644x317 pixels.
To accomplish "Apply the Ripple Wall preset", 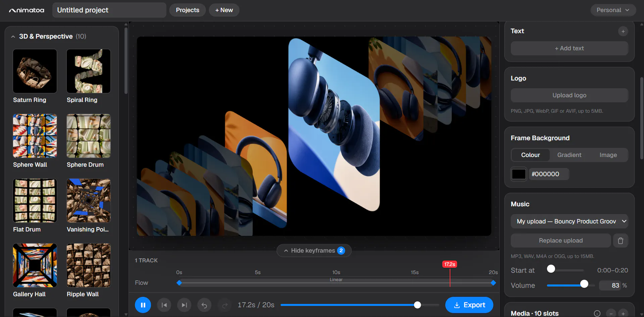I will (89, 265).
